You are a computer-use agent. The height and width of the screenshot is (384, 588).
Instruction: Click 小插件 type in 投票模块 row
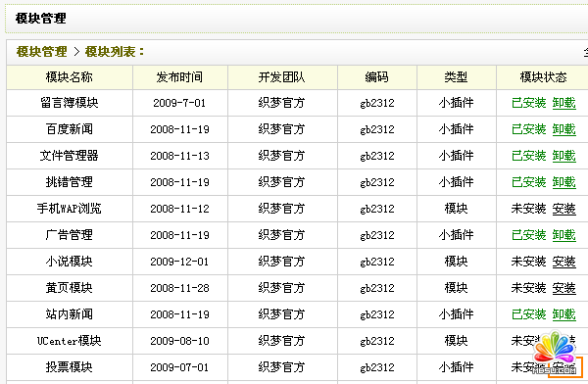click(x=456, y=367)
